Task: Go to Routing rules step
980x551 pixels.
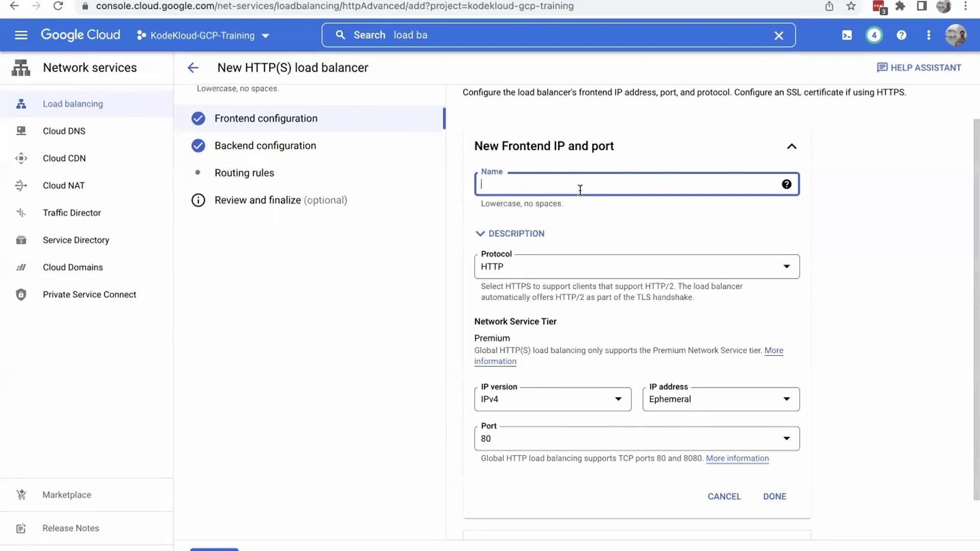Action: pyautogui.click(x=244, y=173)
